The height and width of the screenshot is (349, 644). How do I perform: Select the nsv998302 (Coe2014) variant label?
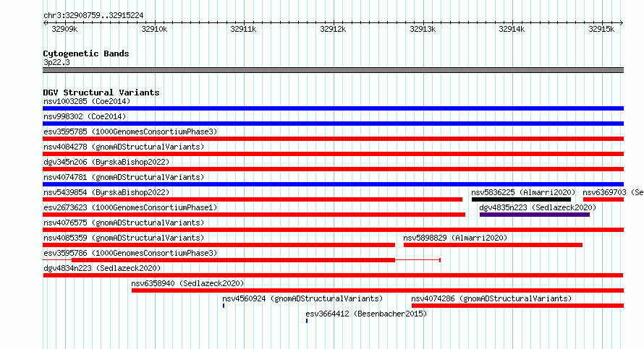click(x=85, y=116)
